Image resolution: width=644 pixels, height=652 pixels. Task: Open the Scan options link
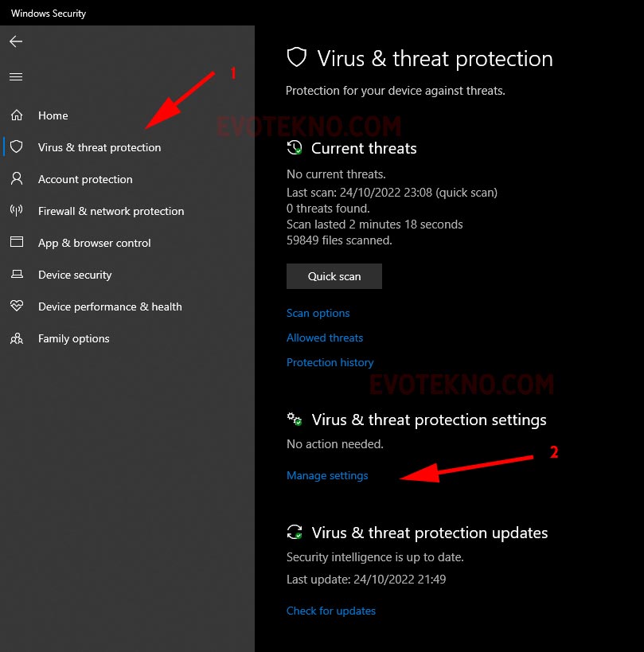[x=318, y=313]
